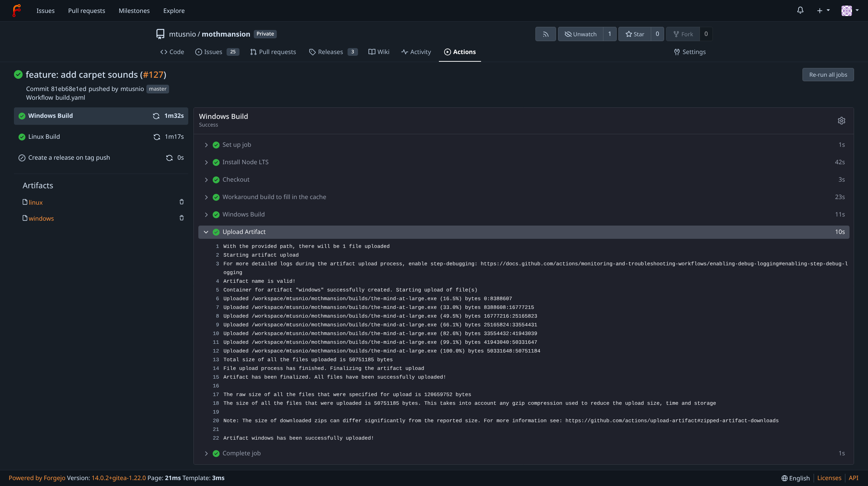868x486 pixels.
Task: Open the Wiki tab
Action: click(x=379, y=52)
